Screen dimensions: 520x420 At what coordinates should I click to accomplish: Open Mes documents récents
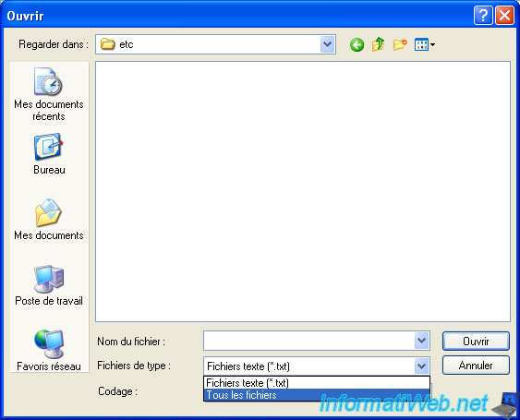(49, 94)
